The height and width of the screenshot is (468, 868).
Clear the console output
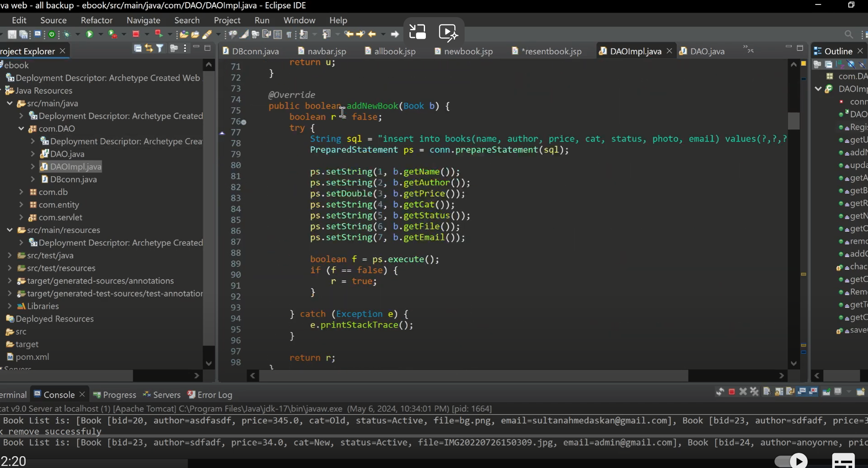[767, 392]
